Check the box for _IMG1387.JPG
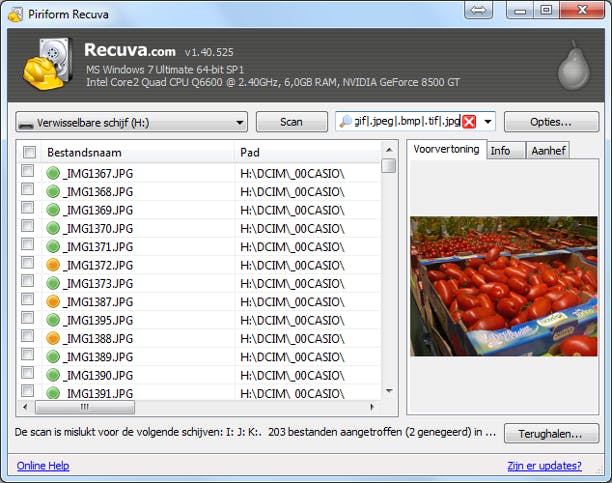Screen dimensions: 612x483 (27, 299)
